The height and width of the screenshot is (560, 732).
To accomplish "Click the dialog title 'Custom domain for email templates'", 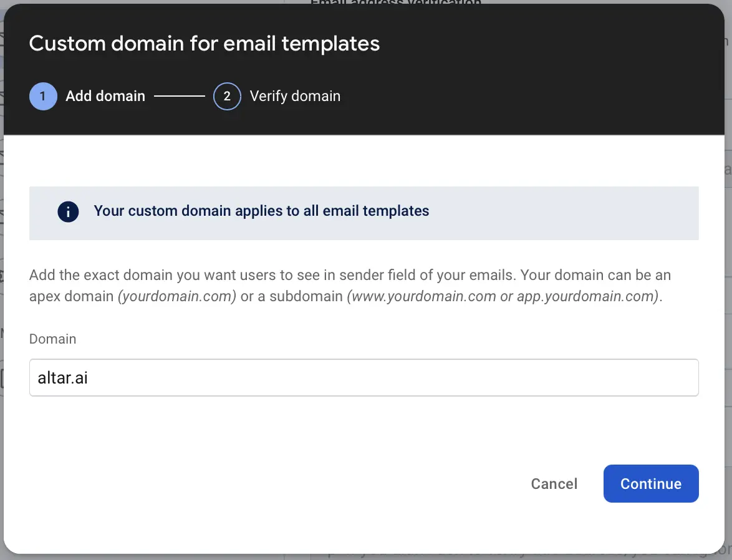I will coord(205,44).
